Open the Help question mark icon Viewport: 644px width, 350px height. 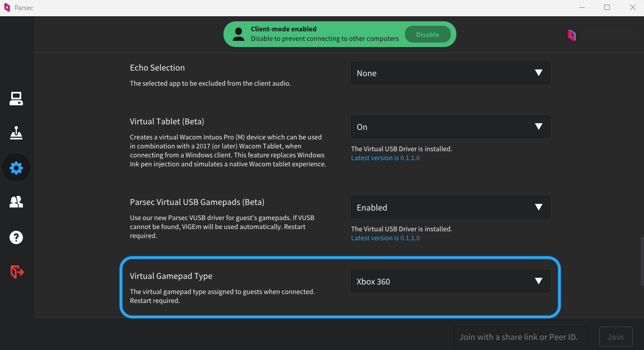coord(16,237)
